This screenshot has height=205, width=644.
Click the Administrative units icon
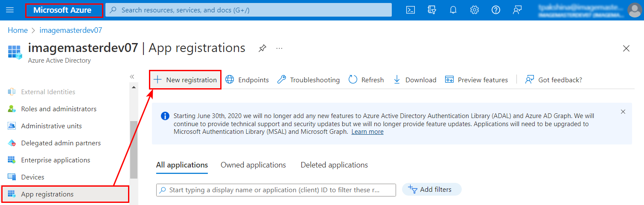[x=12, y=126]
